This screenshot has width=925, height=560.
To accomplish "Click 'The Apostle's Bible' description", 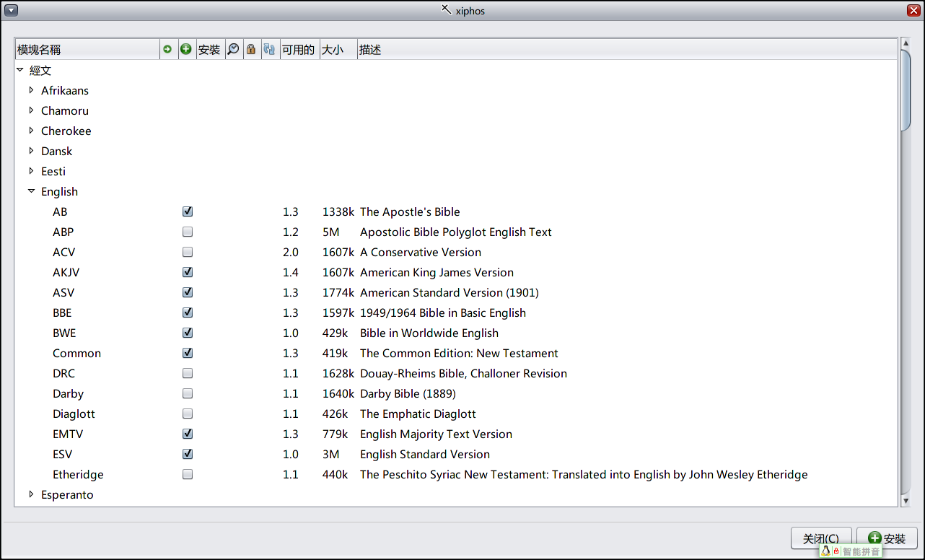I will [x=410, y=211].
